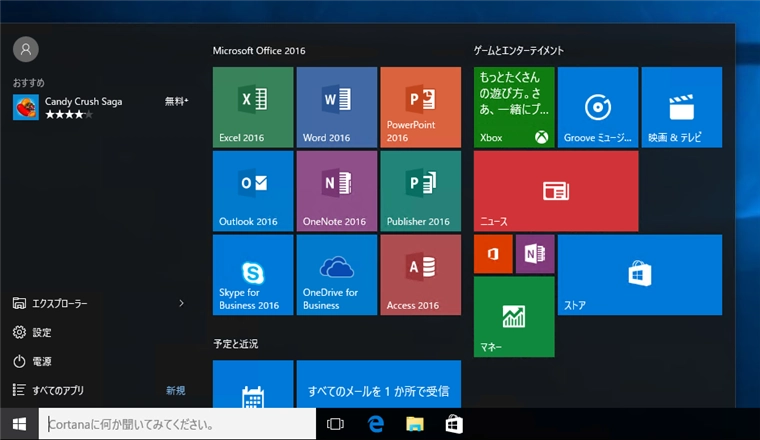Image resolution: width=760 pixels, height=440 pixels.
Task: Open the ストア store tile
Action: (640, 275)
